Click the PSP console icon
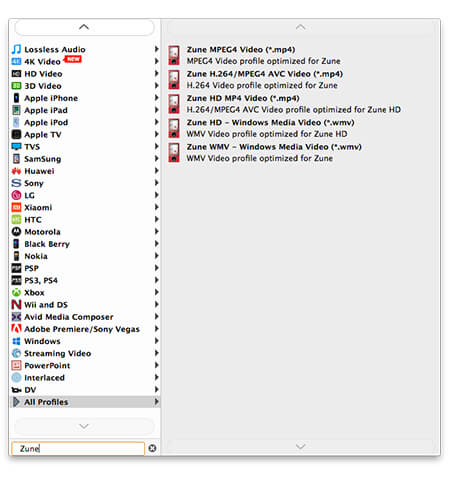449x482 pixels. coord(16,268)
